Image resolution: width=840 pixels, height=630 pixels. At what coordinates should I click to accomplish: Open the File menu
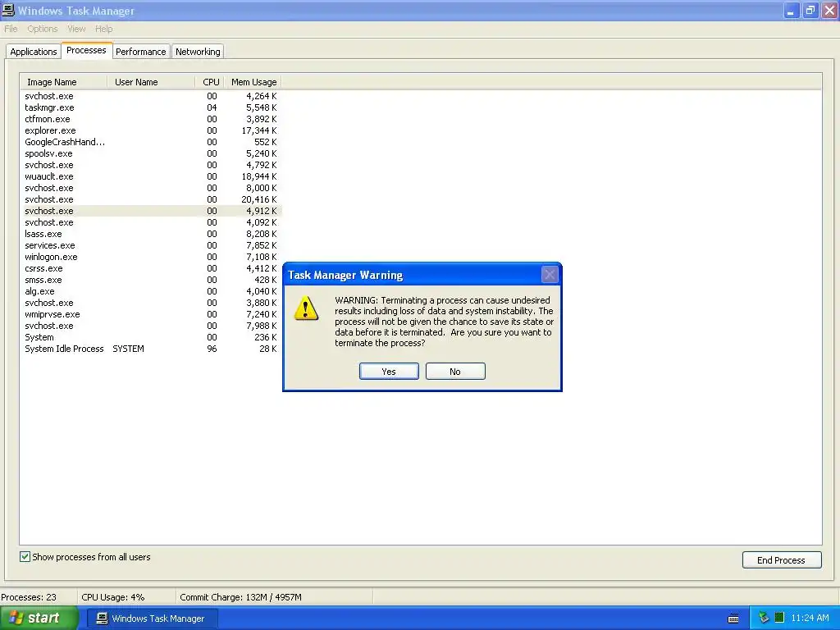point(11,29)
